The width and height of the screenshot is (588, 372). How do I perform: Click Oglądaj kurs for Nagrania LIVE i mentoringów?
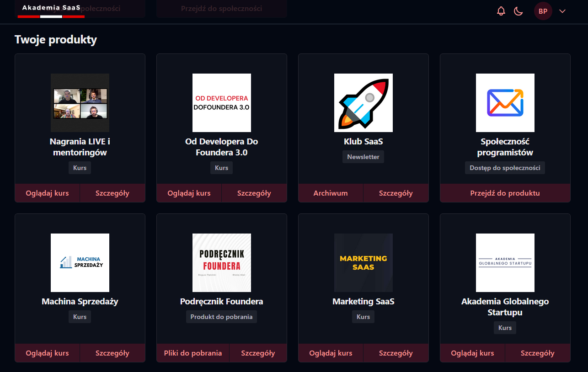[47, 193]
